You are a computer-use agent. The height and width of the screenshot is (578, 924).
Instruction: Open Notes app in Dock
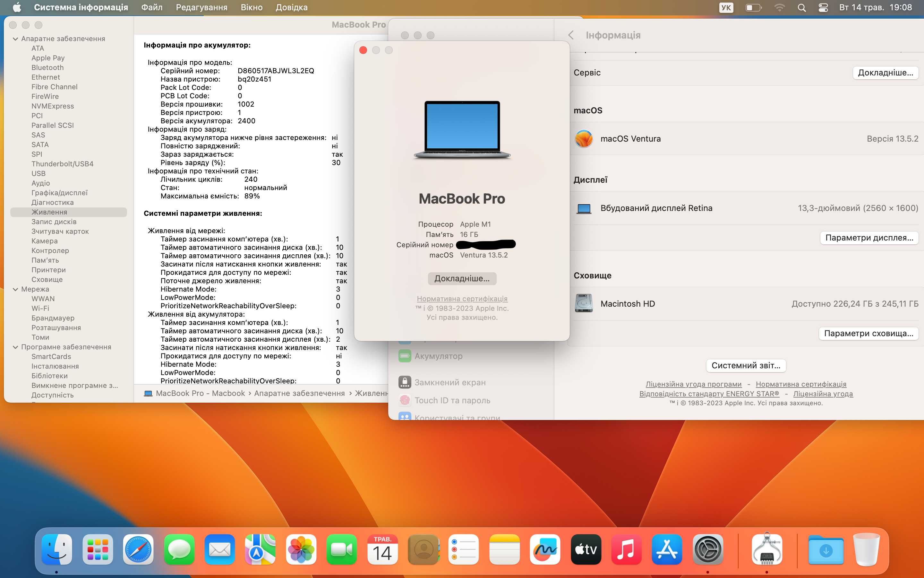pyautogui.click(x=504, y=549)
